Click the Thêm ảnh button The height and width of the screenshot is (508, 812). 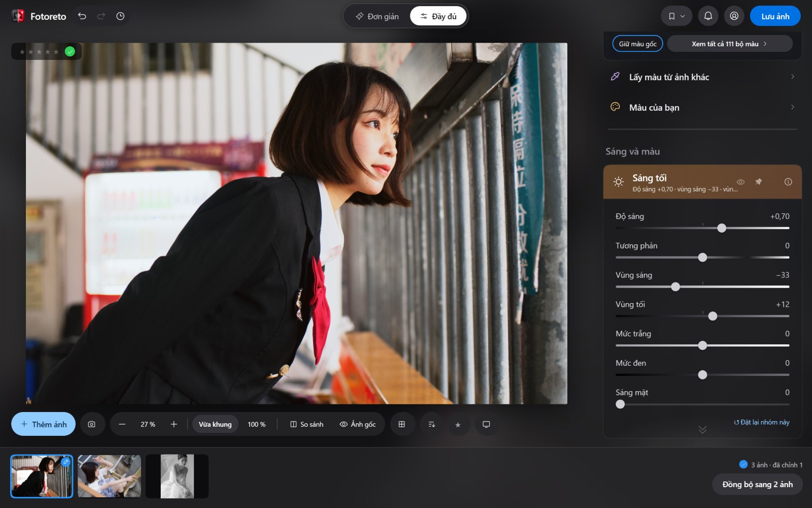tap(43, 424)
